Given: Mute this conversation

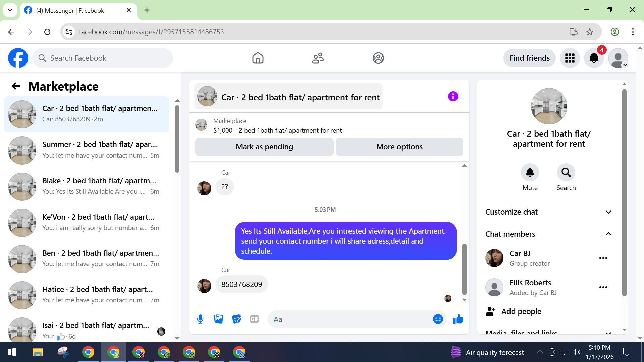Looking at the screenshot, I should click(x=530, y=173).
